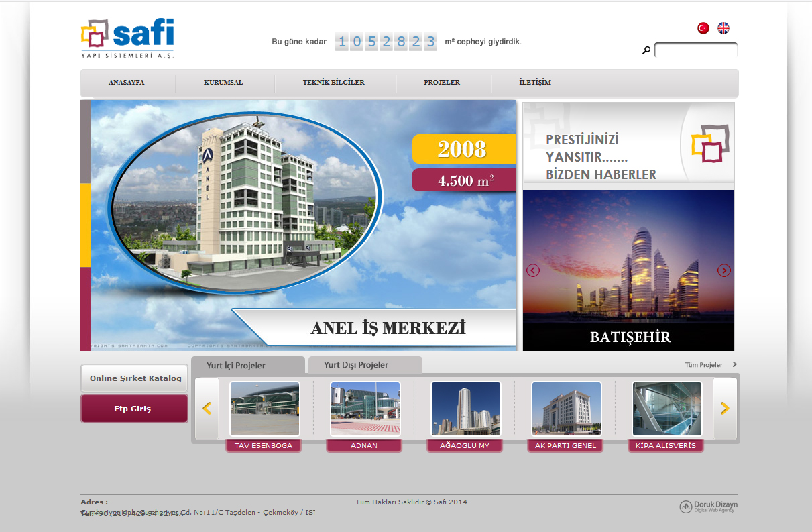Viewport: 812px width, 532px height.
Task: Open the Doruk Dizayn agency logo link
Action: (709, 507)
